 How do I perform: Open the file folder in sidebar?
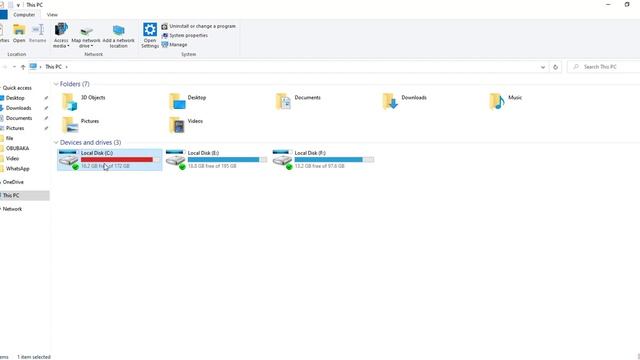click(9, 138)
